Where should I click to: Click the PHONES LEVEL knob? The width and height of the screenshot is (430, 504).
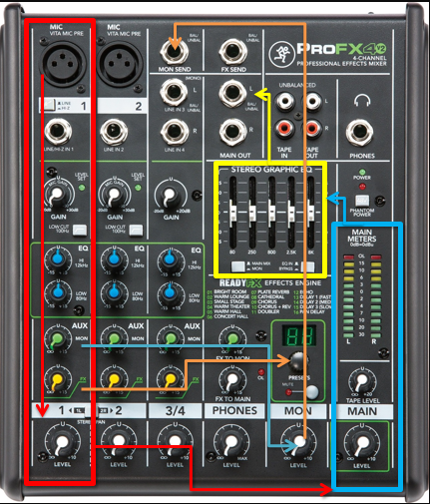tap(231, 443)
